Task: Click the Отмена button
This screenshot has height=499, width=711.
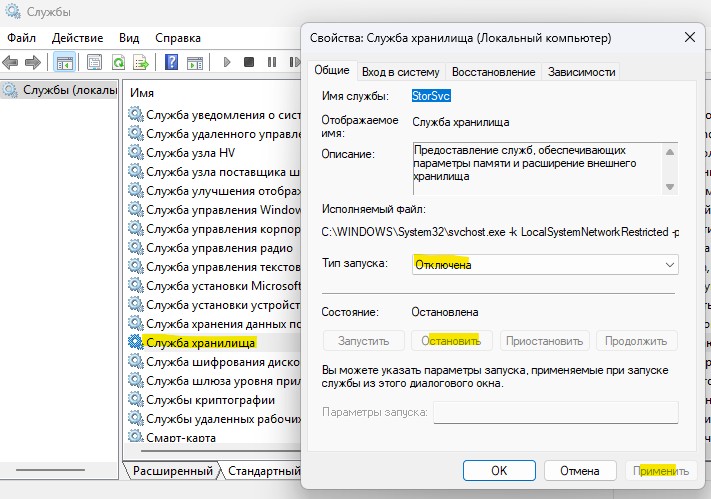Action: [580, 470]
